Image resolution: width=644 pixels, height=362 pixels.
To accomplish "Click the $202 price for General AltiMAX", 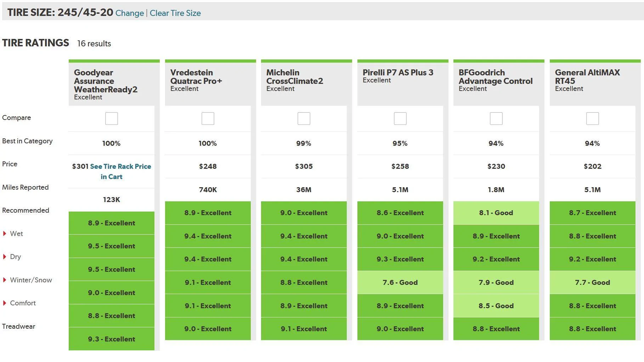I will 592,166.
